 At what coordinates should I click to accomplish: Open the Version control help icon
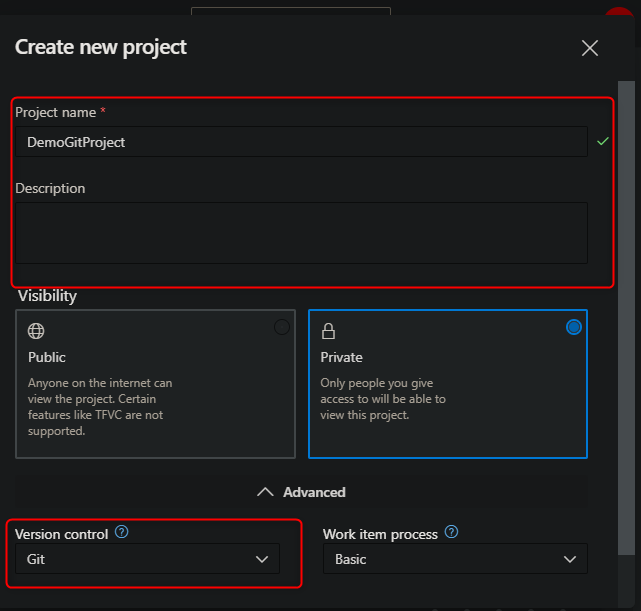(122, 532)
